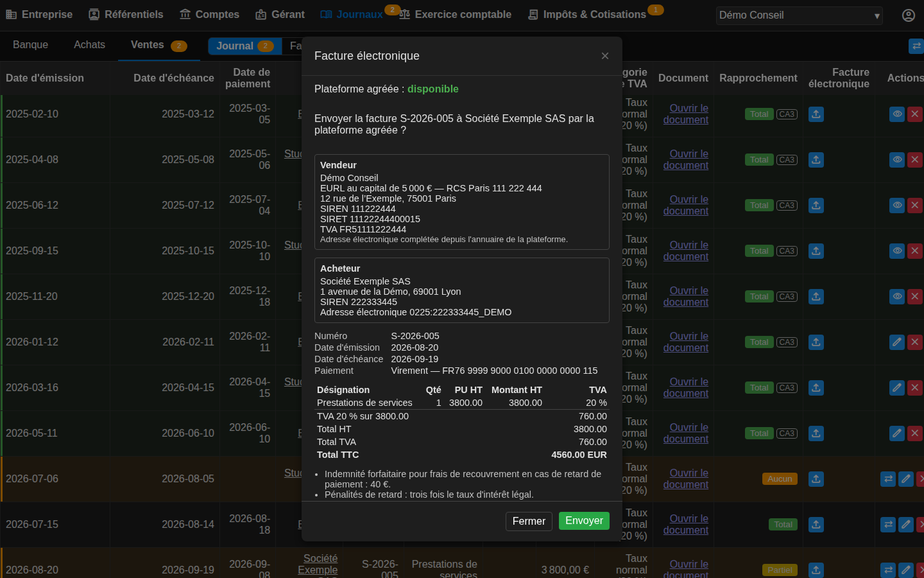This screenshot has height=578, width=924.
Task: Delete the 2025-09-15 entry with the red X
Action: click(915, 251)
